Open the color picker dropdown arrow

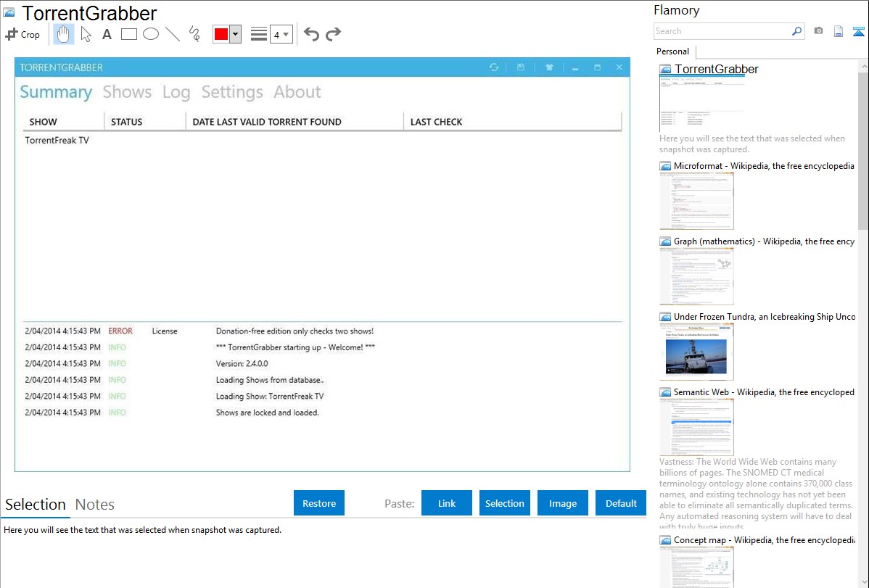pyautogui.click(x=236, y=34)
